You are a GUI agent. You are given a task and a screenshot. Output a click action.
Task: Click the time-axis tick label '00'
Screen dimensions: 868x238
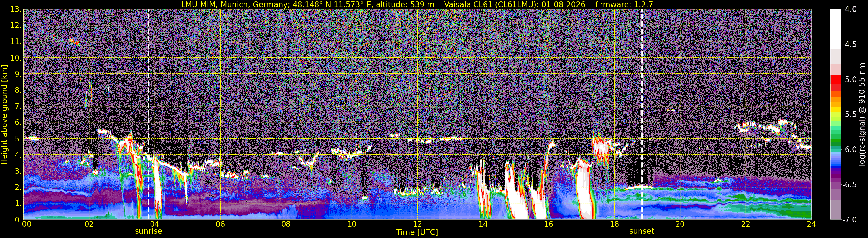tap(26, 224)
